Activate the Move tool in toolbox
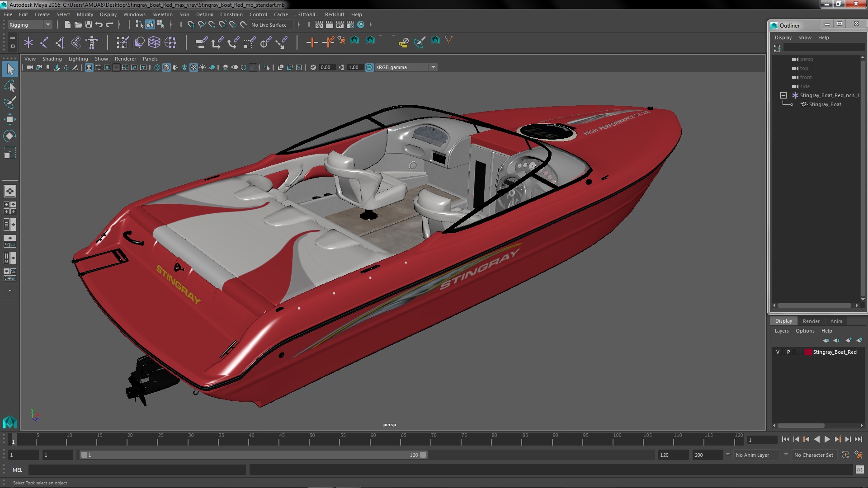 click(9, 119)
